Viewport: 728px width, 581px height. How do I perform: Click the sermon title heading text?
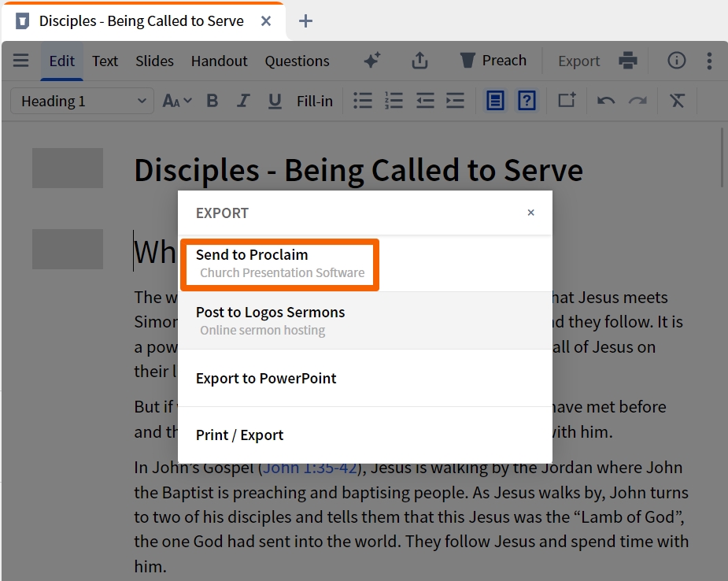point(358,170)
